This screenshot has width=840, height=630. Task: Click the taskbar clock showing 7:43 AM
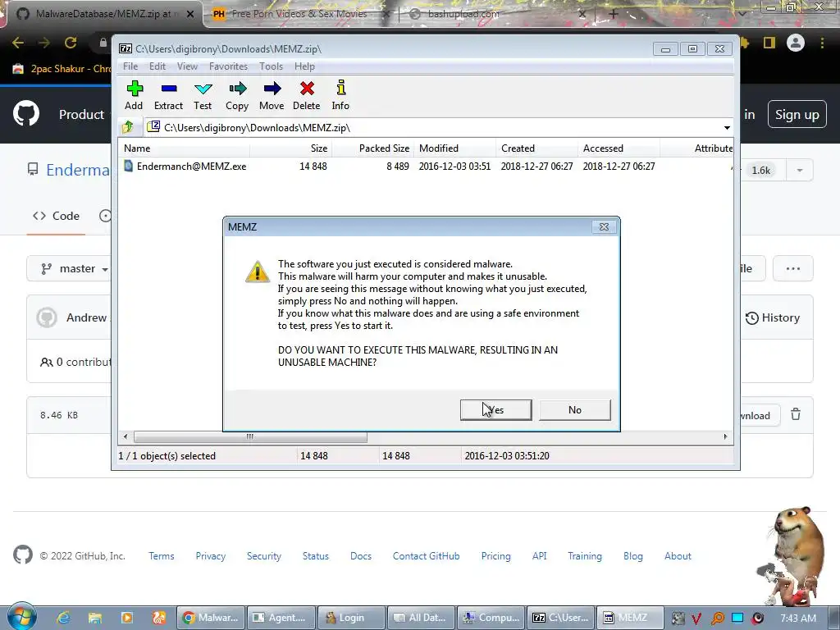(x=798, y=619)
